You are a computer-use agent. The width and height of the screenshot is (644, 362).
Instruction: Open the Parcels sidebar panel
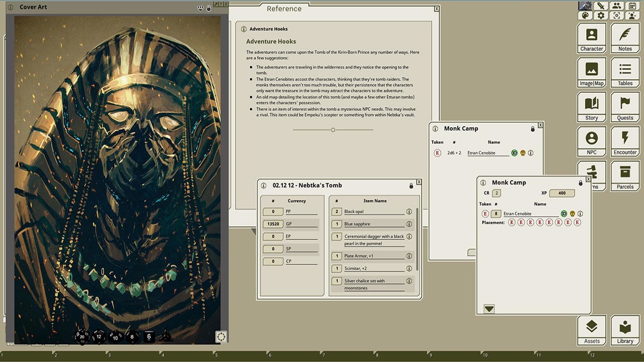pyautogui.click(x=625, y=176)
